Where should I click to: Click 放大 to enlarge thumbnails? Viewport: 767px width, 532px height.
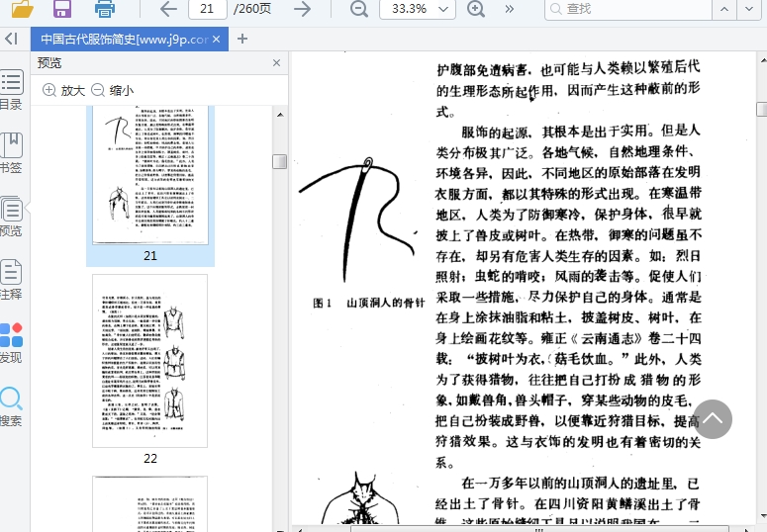coord(64,90)
